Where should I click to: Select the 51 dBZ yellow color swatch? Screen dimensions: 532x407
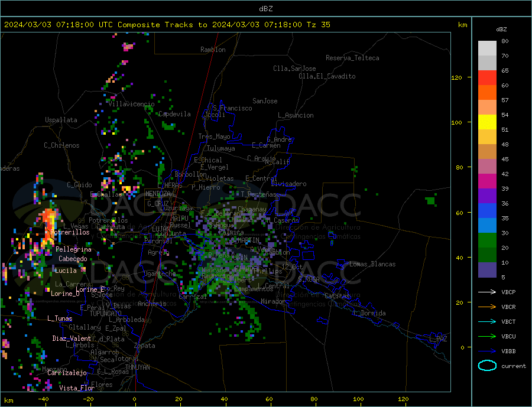point(487,122)
